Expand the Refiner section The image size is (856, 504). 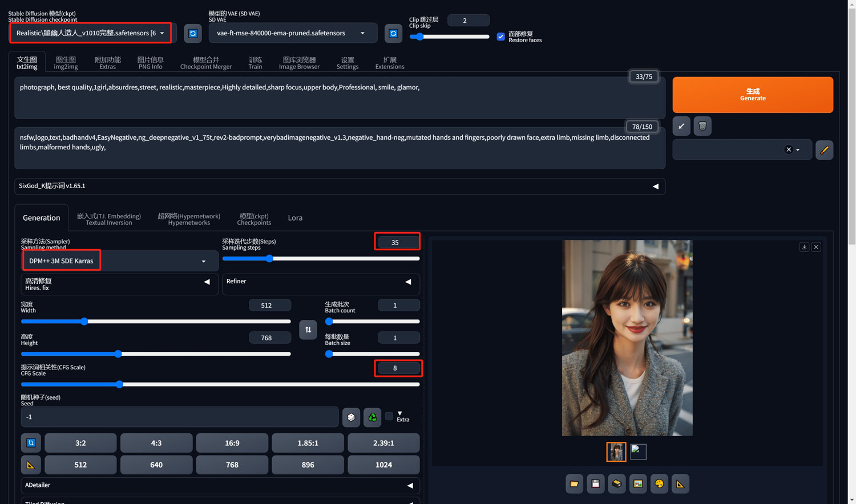pos(321,284)
